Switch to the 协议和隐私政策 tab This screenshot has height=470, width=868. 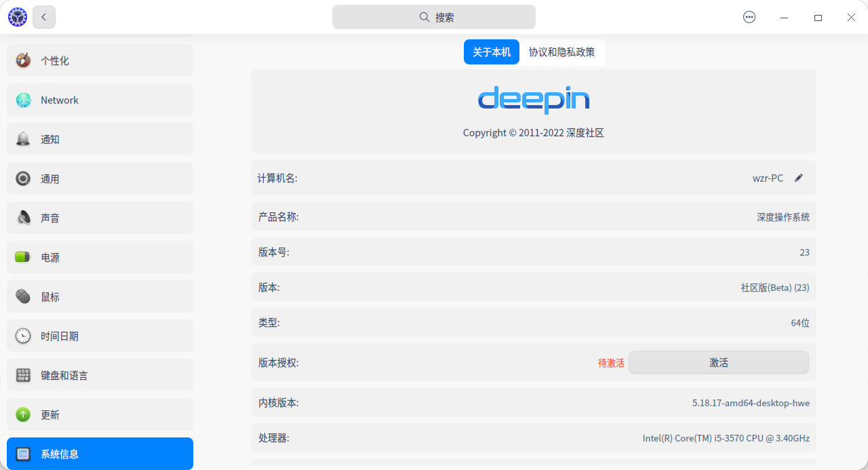click(563, 52)
